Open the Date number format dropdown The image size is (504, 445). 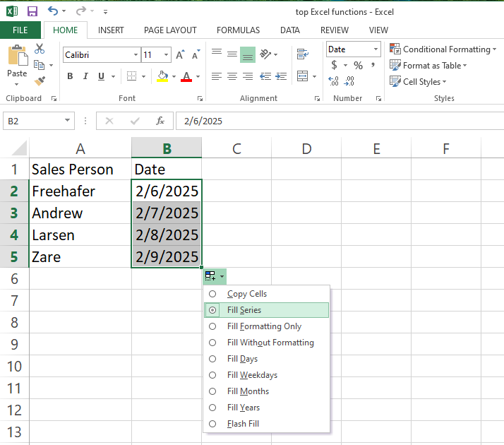[376, 49]
